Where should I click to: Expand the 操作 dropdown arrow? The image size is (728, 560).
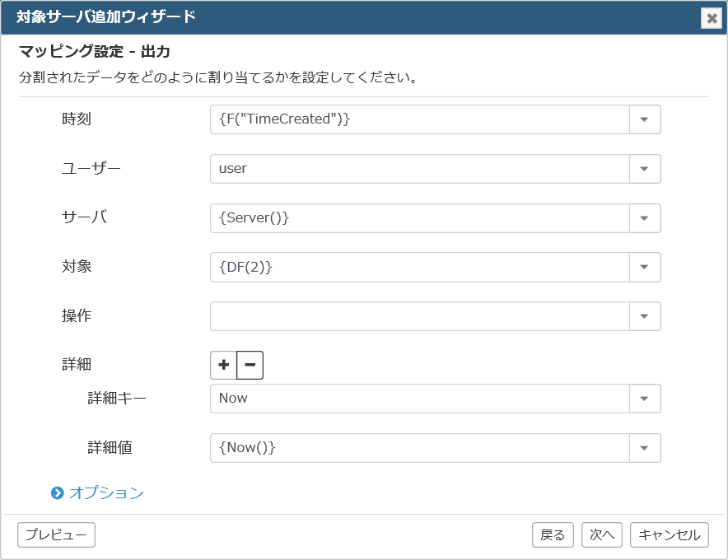click(x=645, y=316)
